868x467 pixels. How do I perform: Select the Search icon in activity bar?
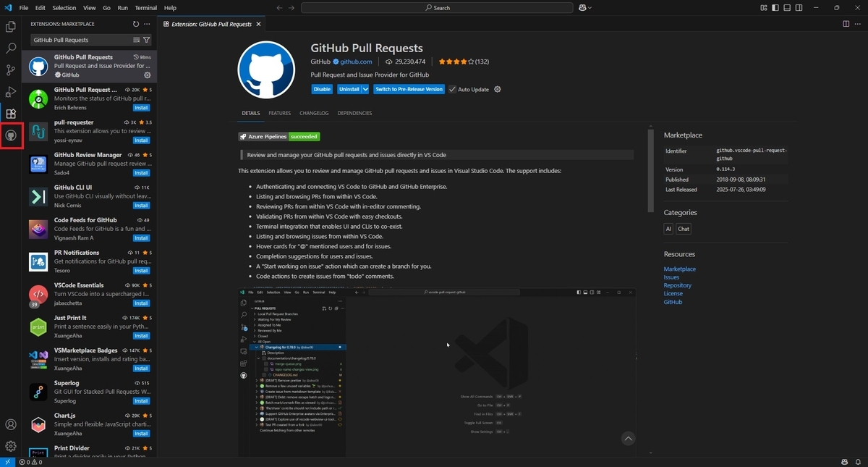coord(10,48)
